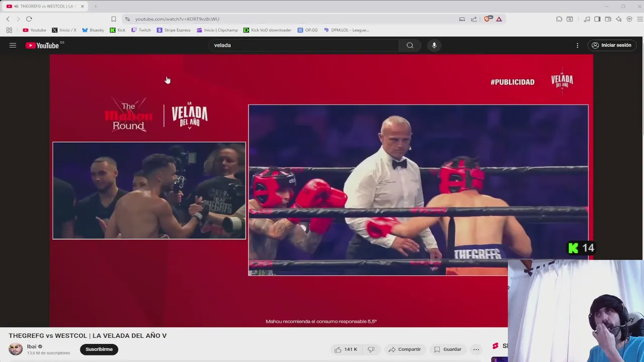This screenshot has width=644, height=362.
Task: Open the DPM.LOL - League bookmark
Action: click(347, 30)
